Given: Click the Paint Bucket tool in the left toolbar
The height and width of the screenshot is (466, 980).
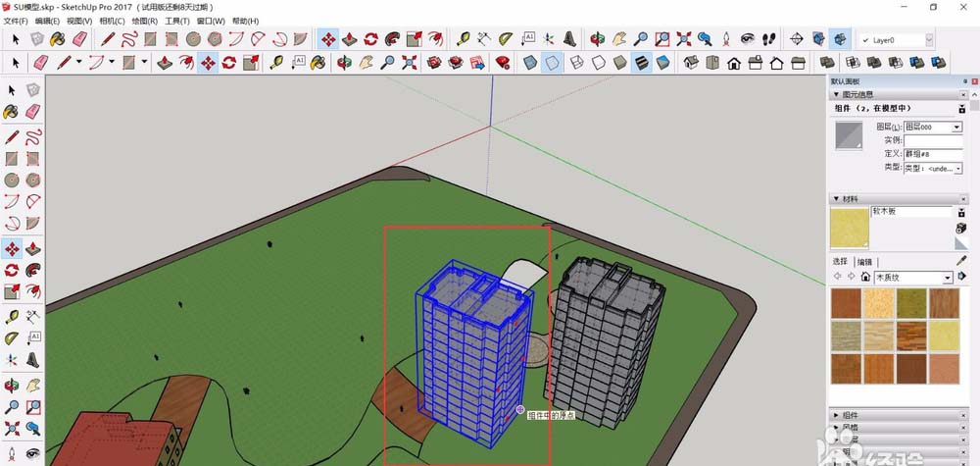Looking at the screenshot, I should point(11,112).
